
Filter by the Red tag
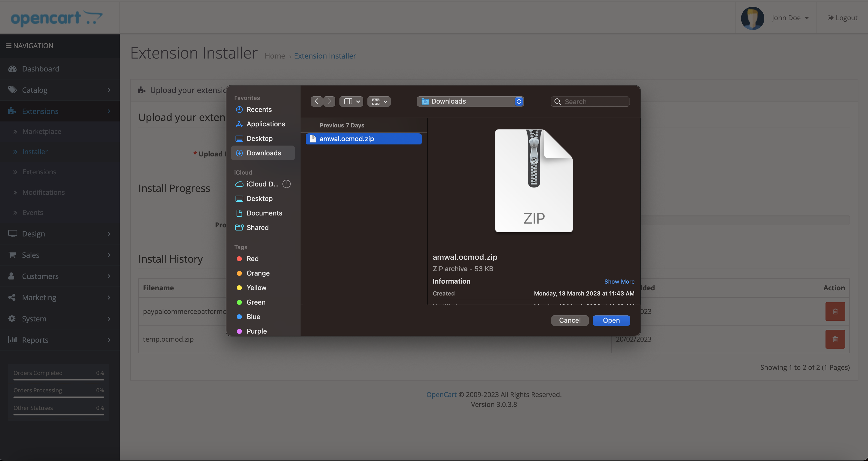click(x=263, y=259)
